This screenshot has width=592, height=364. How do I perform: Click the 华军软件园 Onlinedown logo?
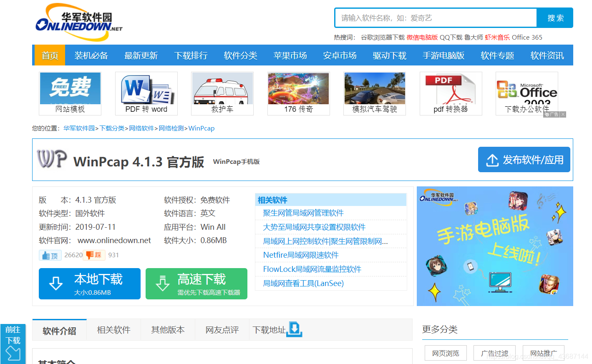pyautogui.click(x=78, y=23)
